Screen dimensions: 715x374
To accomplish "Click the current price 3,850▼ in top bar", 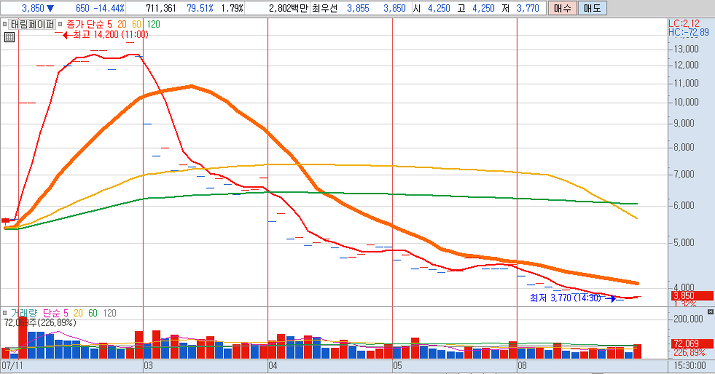I will 38,8.
